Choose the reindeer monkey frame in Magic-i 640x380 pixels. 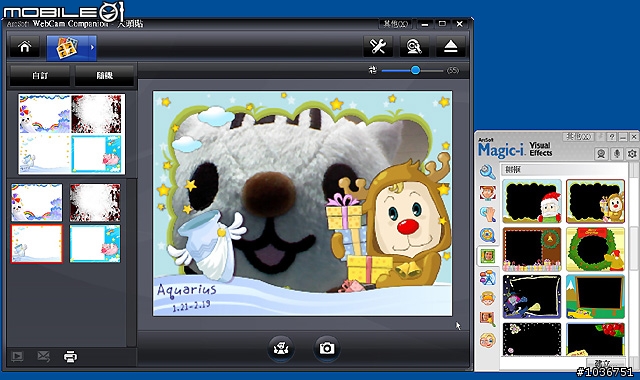pos(596,201)
